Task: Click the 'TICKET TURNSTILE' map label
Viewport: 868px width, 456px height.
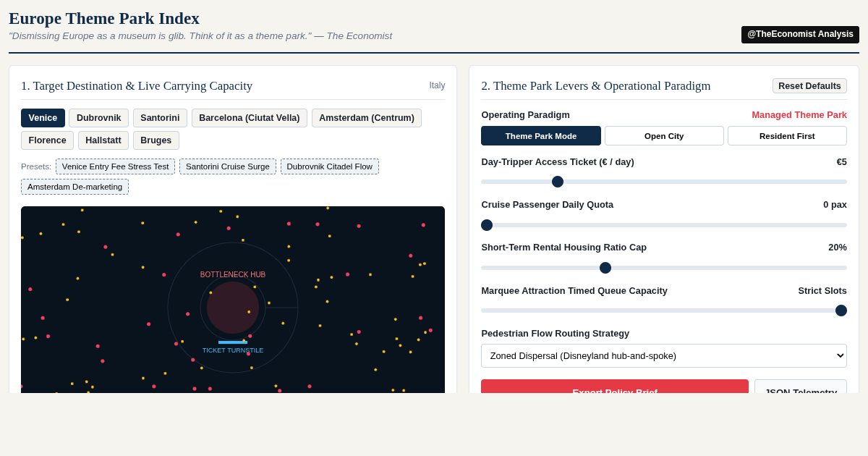Action: (233, 350)
